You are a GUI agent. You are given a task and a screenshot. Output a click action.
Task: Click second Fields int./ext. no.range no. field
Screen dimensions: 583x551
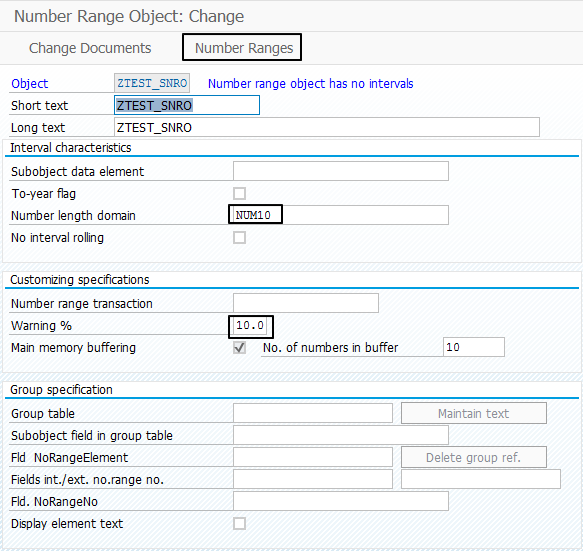481,479
